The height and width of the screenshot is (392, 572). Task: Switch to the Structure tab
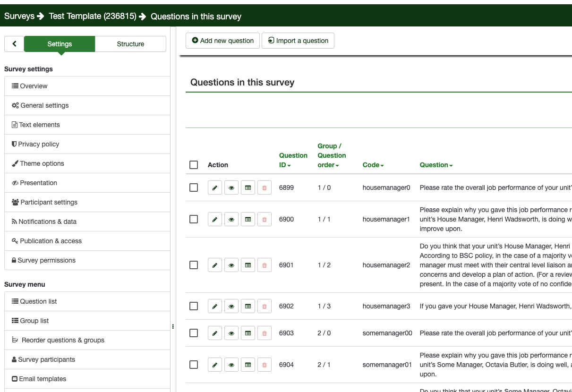click(130, 44)
